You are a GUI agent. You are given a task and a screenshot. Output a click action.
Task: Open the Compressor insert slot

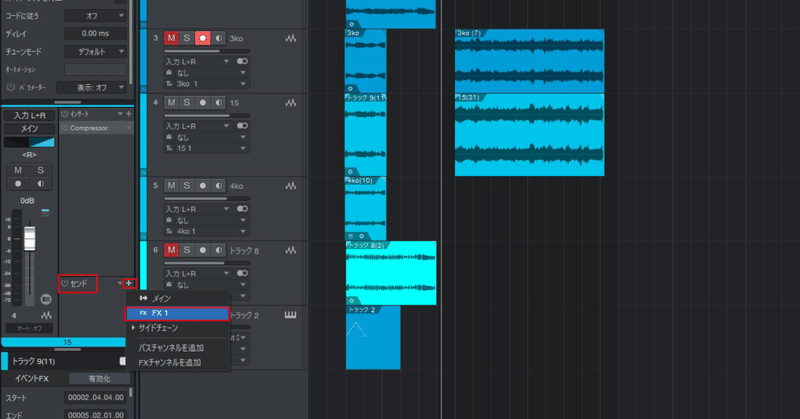96,128
